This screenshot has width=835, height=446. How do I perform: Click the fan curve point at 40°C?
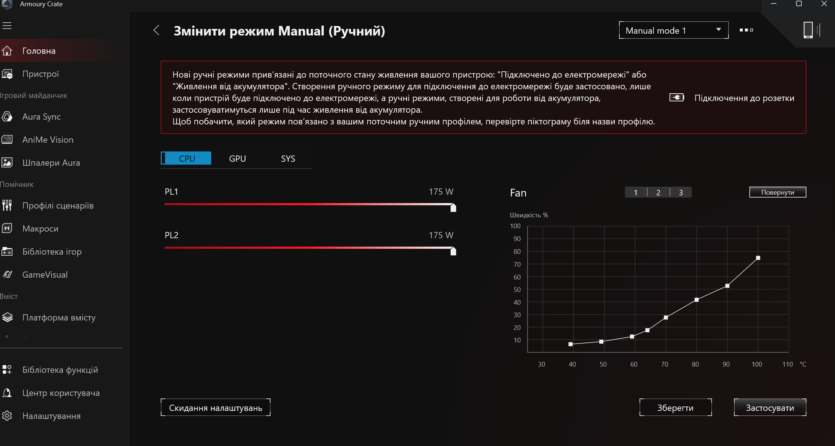click(x=571, y=344)
